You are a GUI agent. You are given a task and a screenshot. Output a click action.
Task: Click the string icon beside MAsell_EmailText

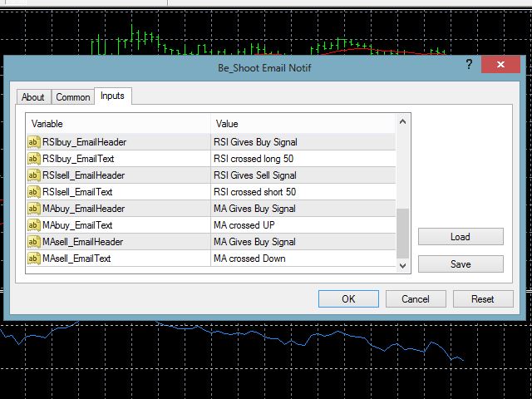[34, 259]
